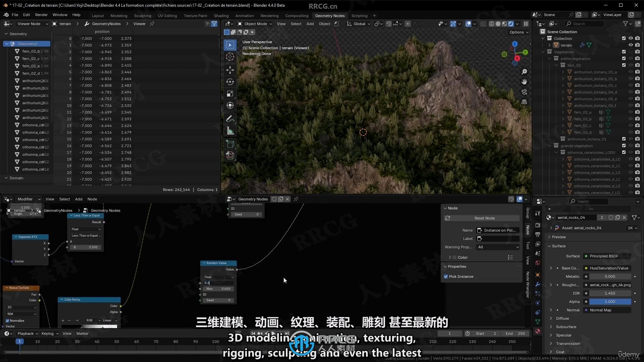
Task: Select rendered viewport shading sphere
Action: pyautogui.click(x=511, y=24)
